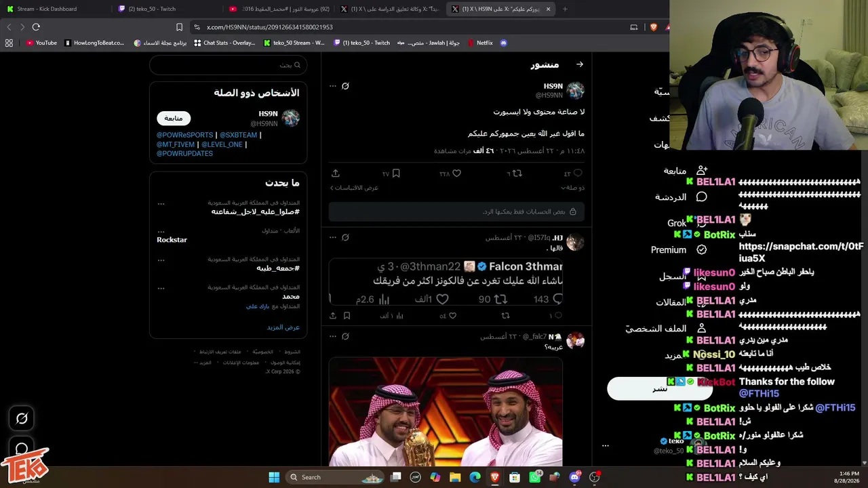Open more options on the HJ reply
Viewport: 868px width, 488px height.
pos(332,237)
